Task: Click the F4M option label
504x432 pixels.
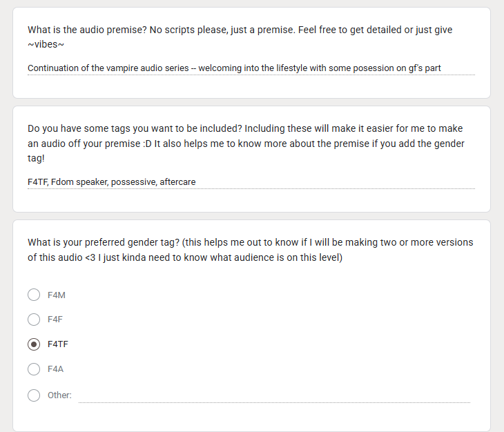Action: click(x=56, y=295)
